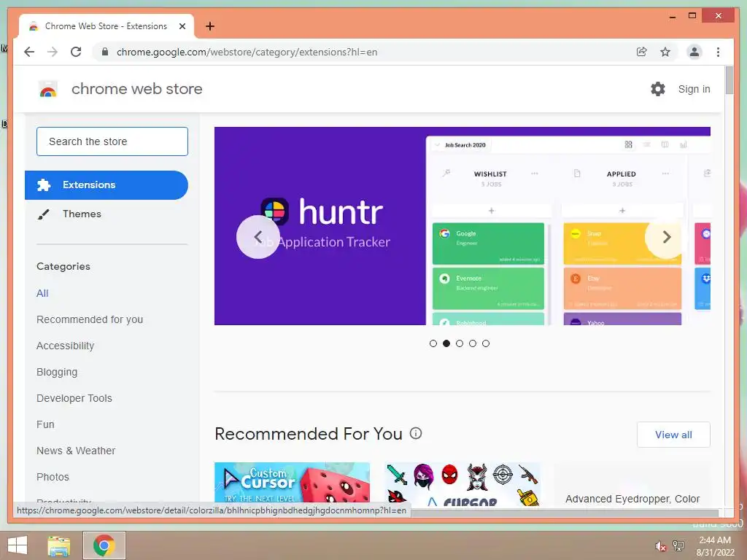Open News & Weather category
The height and width of the screenshot is (560, 747).
point(76,451)
